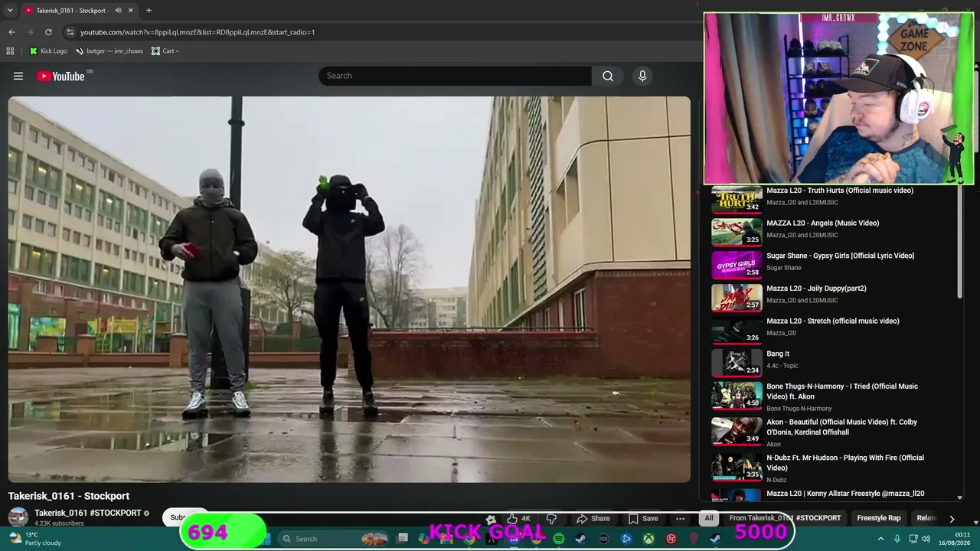Open the botger — imr_chowx bookmark

pyautogui.click(x=109, y=51)
